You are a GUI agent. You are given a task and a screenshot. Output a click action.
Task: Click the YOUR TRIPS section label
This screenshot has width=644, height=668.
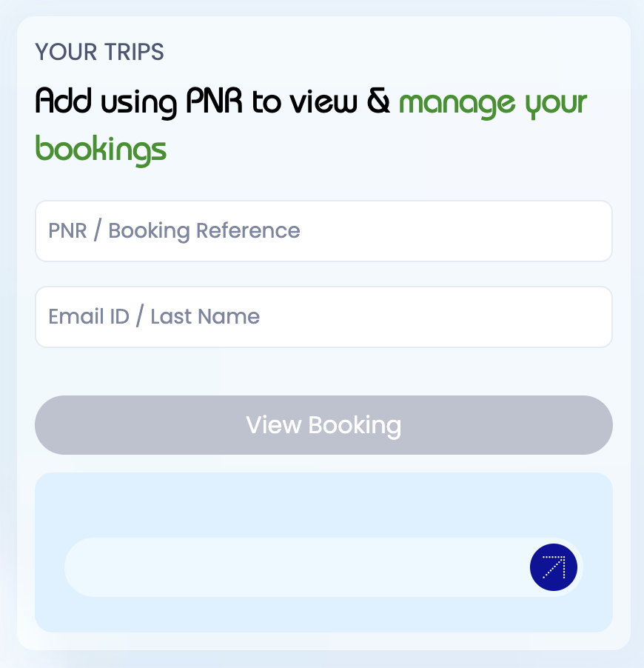pos(100,53)
